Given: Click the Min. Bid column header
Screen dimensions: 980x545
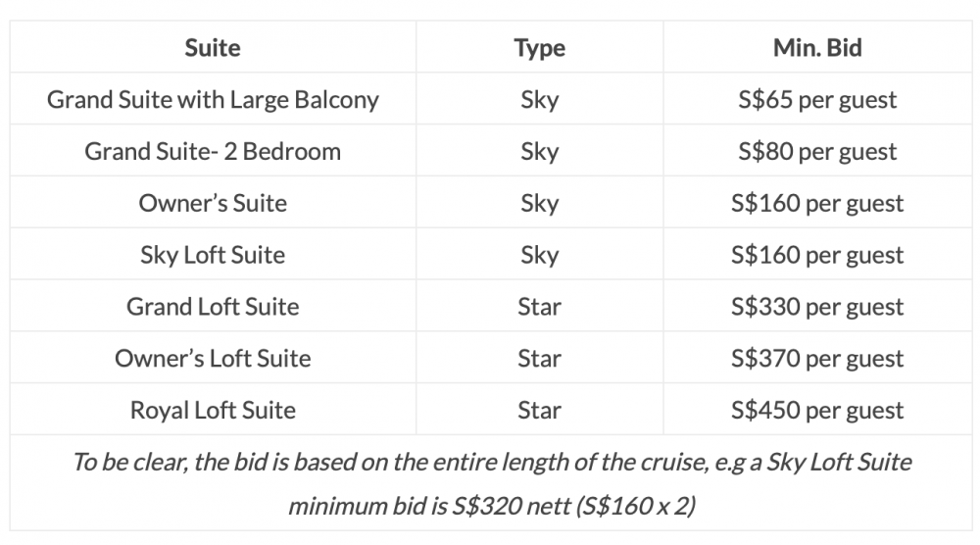Looking at the screenshot, I should click(817, 47).
